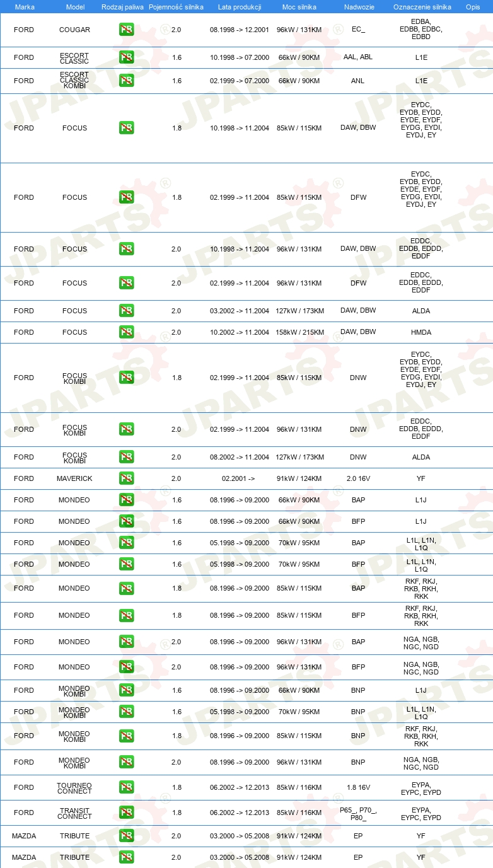
Task: Click the fuel icon in the TRANSIT CONNECT row
Action: coord(127,813)
